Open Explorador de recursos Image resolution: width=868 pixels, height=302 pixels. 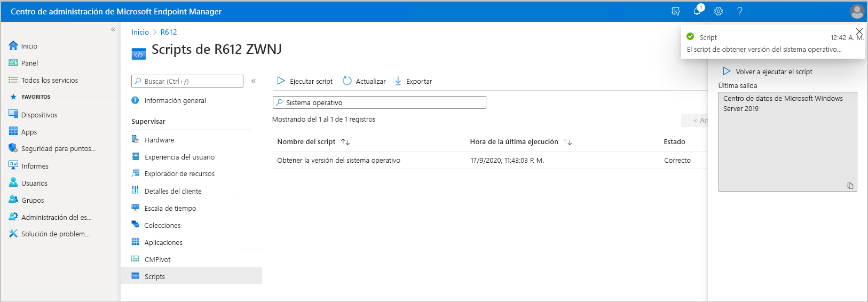pos(173,173)
